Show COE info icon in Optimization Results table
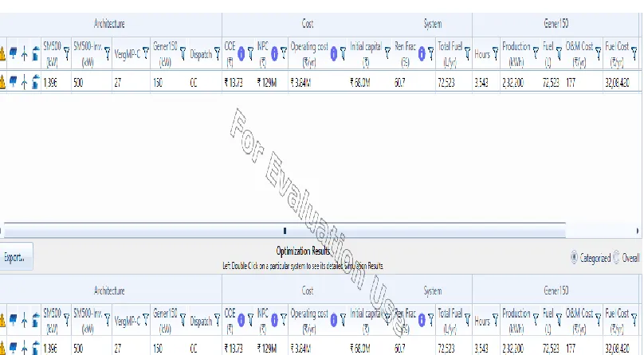Viewport: 644px width, 355px height. coord(241,321)
